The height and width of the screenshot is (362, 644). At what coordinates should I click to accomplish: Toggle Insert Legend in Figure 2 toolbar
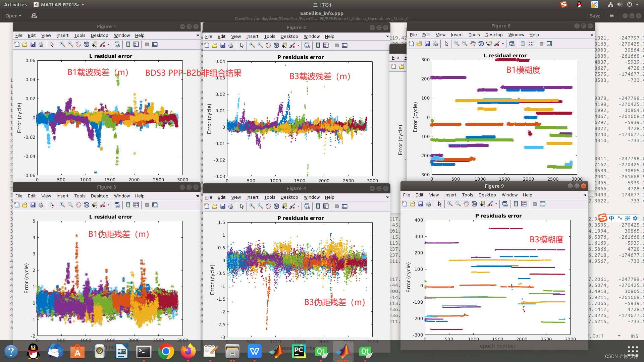point(326,45)
